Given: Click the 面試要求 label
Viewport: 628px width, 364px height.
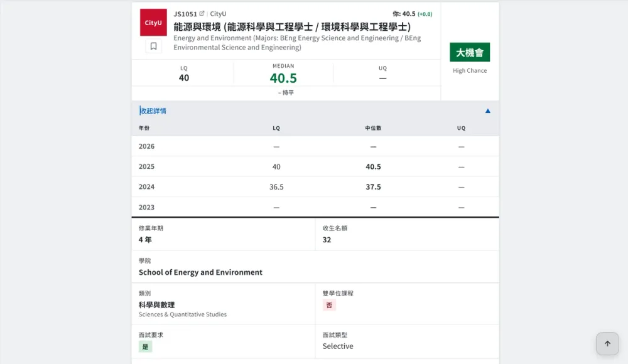Looking at the screenshot, I should [151, 335].
